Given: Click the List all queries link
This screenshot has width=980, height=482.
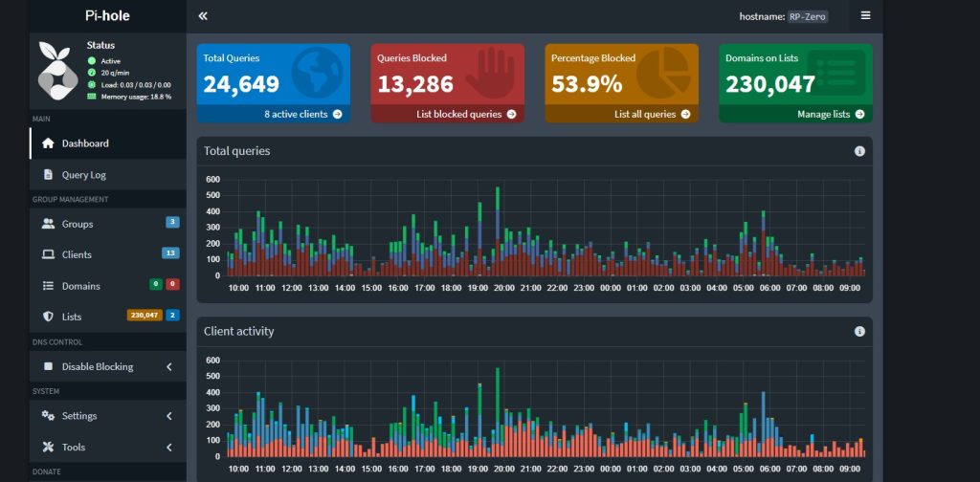Looking at the screenshot, I should (x=652, y=114).
